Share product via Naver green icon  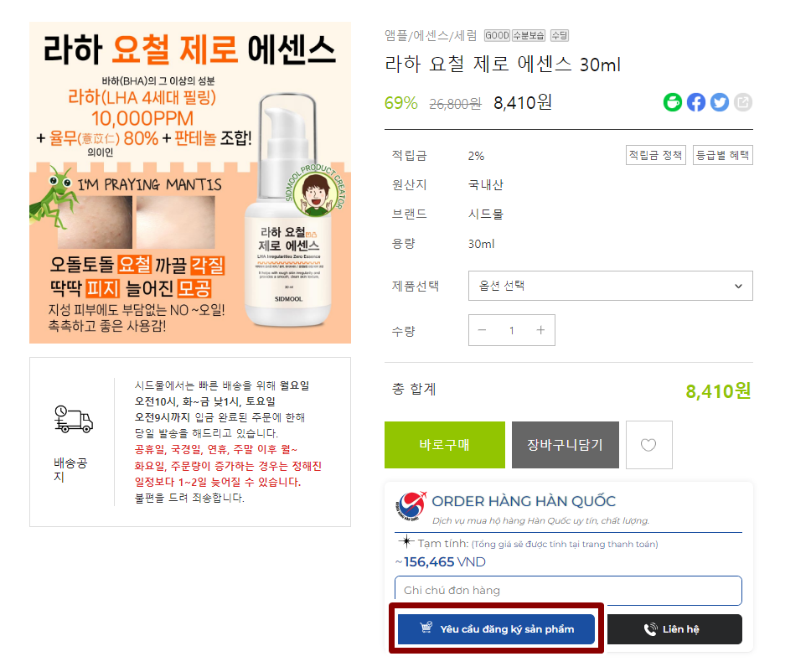coord(673,102)
